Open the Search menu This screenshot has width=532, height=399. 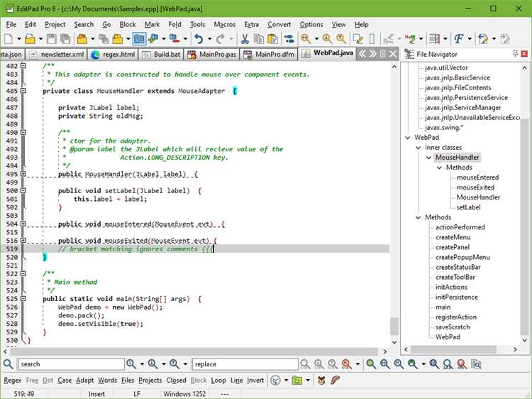pos(84,24)
